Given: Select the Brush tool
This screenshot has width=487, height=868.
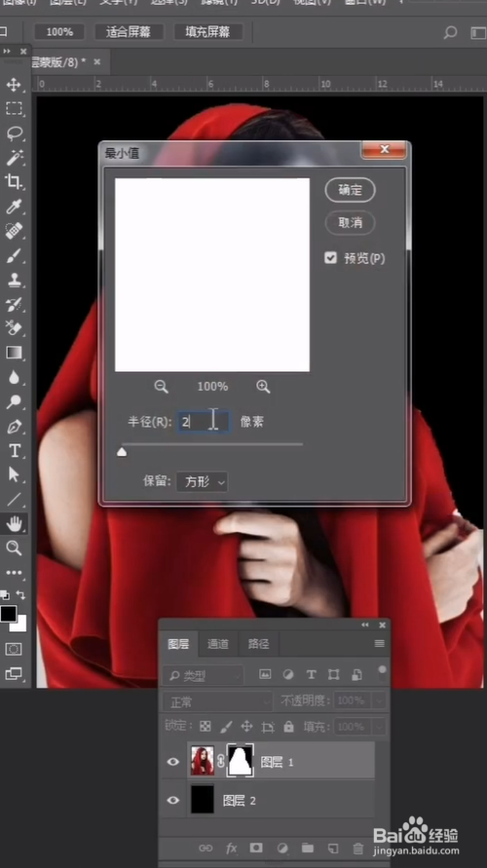Looking at the screenshot, I should [14, 255].
